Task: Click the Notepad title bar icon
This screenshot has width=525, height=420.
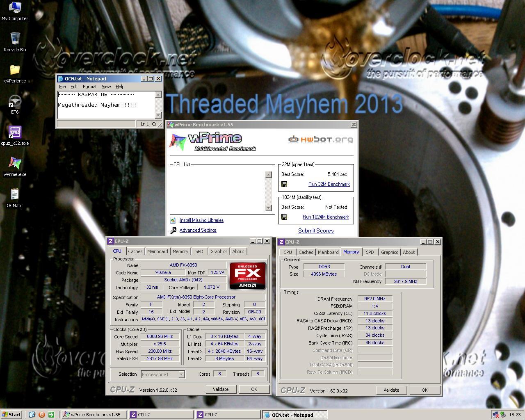Action: pos(61,79)
